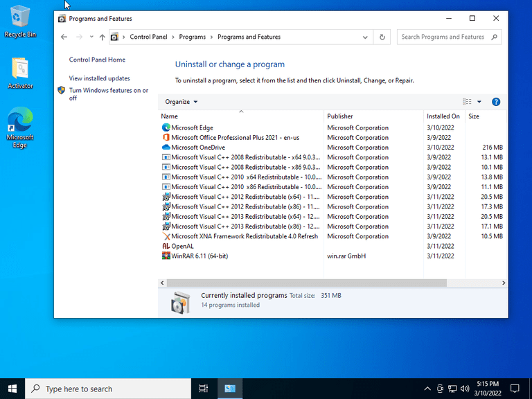Select Microsoft XNA Framework Redistributable 4.0 Refresh
Viewport: 532px width, 399px height.
(245, 236)
